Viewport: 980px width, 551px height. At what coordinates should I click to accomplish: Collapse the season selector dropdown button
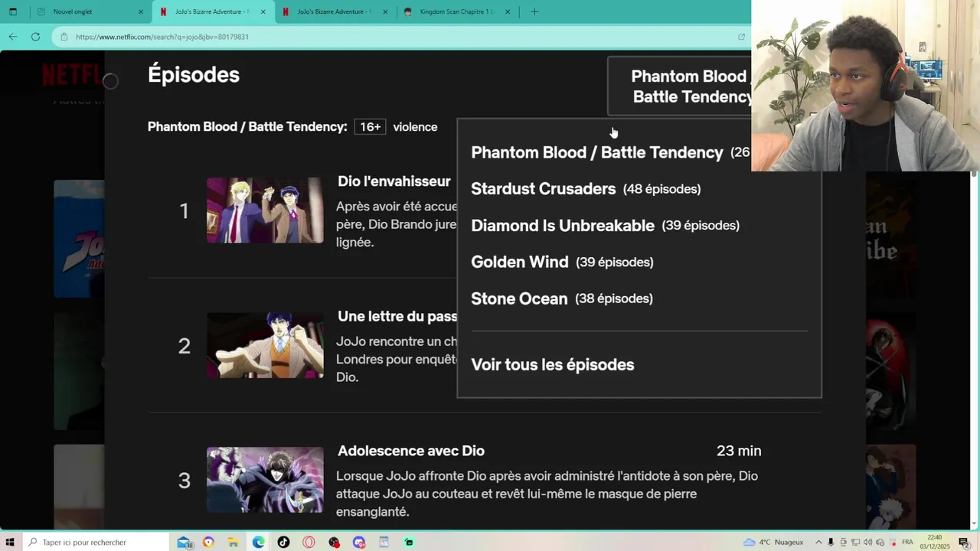click(680, 86)
